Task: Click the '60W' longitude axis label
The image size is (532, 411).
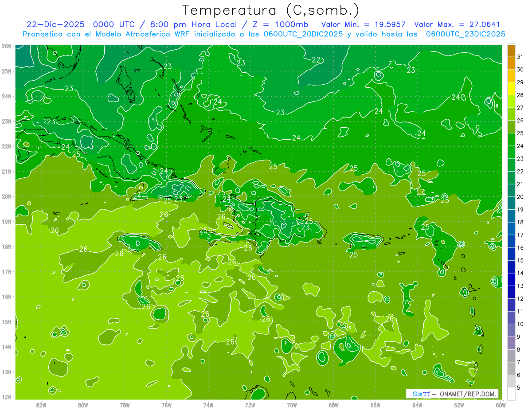Action: [501, 405]
